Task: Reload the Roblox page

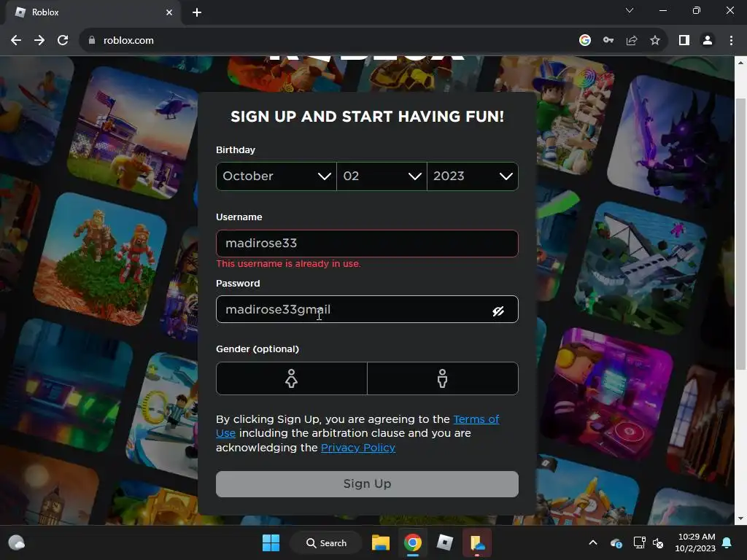Action: coord(63,41)
